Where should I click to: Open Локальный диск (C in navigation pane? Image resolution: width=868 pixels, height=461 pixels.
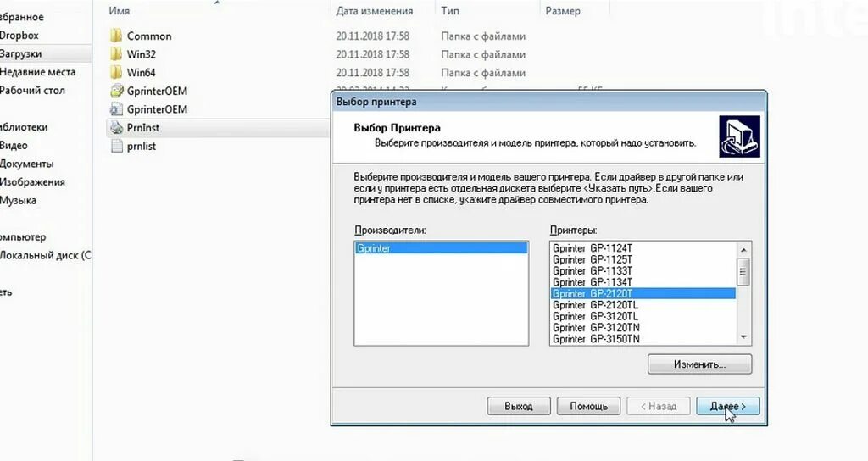pos(46,255)
